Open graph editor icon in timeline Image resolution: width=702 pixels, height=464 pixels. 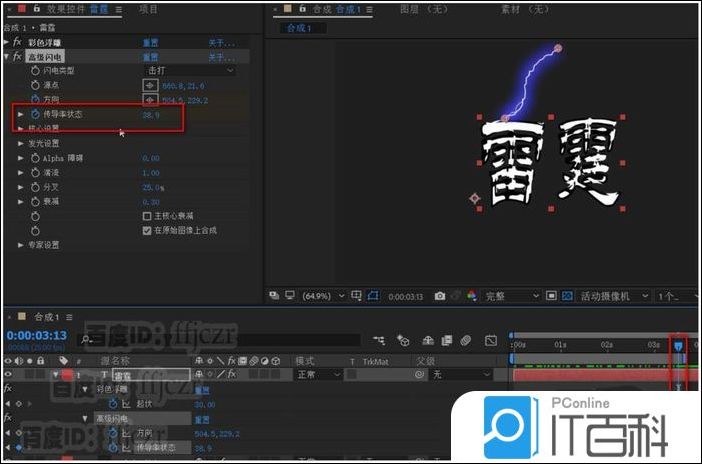(x=491, y=341)
